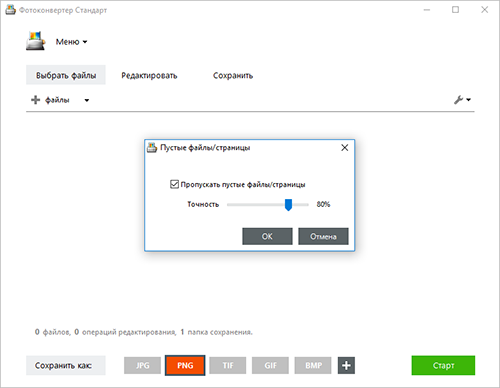Switch to the Сохранить tab
Image resolution: width=500 pixels, height=388 pixels.
click(233, 75)
